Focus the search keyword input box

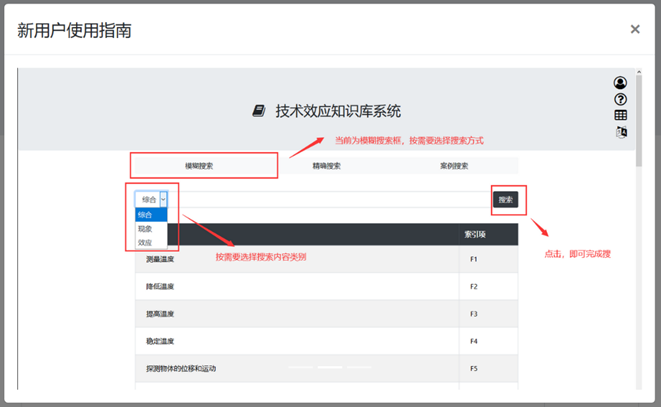(x=329, y=199)
